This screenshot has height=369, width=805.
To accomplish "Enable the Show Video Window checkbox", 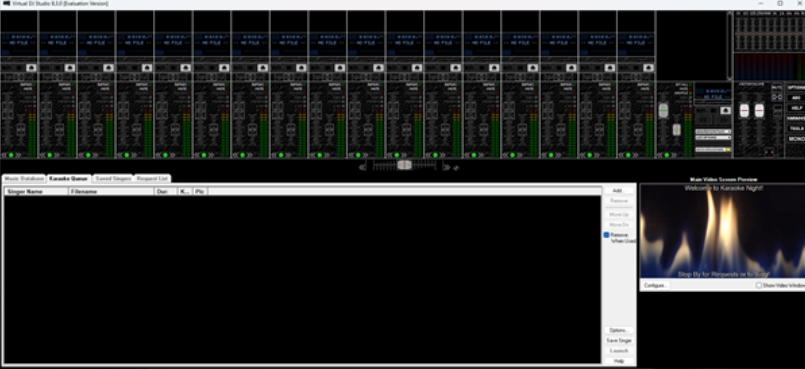I will 758,285.
